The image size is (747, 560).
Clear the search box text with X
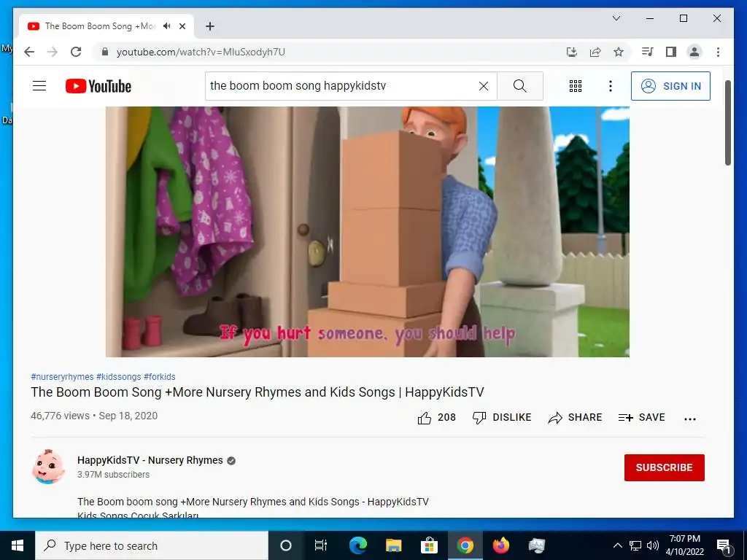(483, 86)
